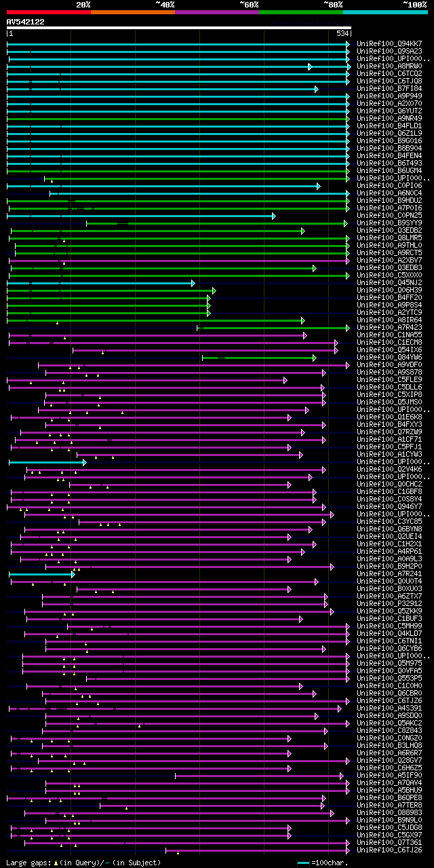Viewport: 434px width, 868px height.
Task: Open hit UniRef100_Q28GV7
Action: [391, 760]
